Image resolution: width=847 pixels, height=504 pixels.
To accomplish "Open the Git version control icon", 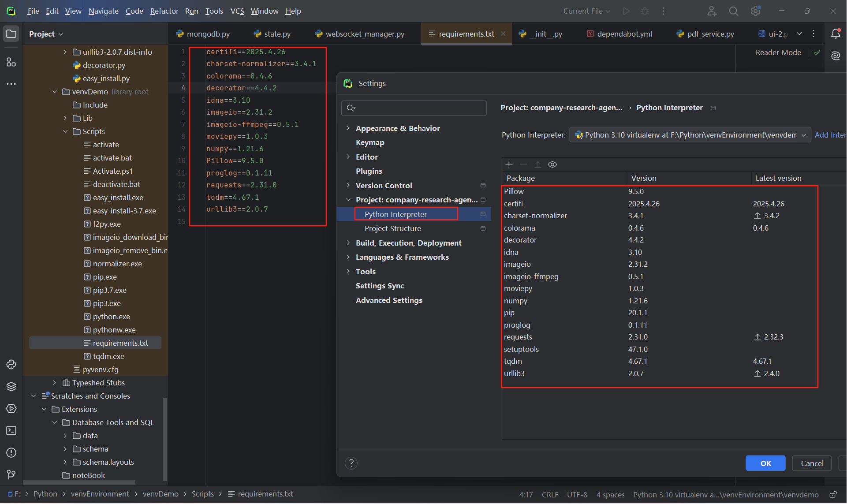I will [11, 475].
